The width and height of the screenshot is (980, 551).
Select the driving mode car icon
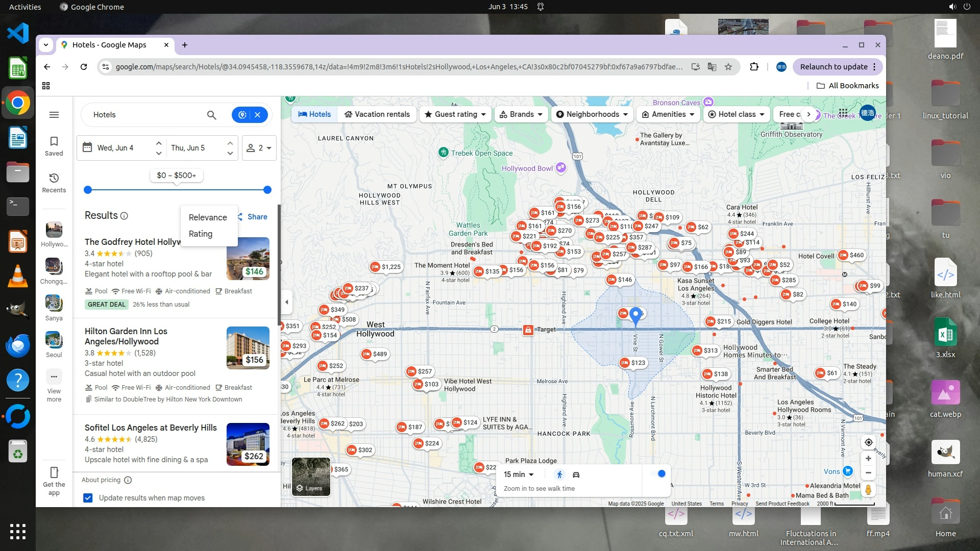click(576, 474)
